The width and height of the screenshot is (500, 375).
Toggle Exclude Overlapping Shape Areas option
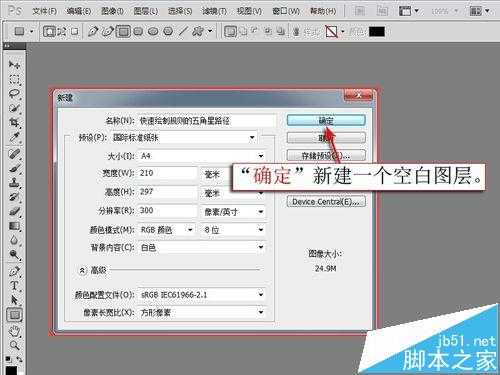coord(282,32)
